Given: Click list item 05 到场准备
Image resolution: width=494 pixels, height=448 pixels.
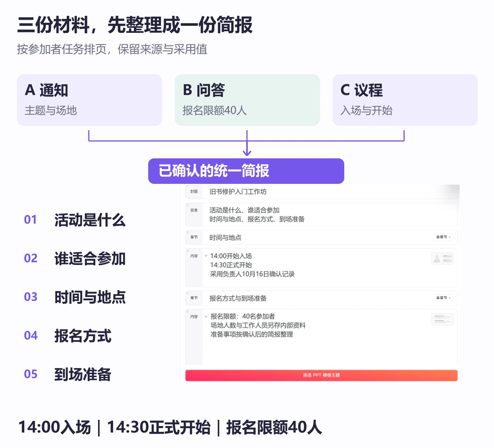Looking at the screenshot, I should pyautogui.click(x=68, y=374).
